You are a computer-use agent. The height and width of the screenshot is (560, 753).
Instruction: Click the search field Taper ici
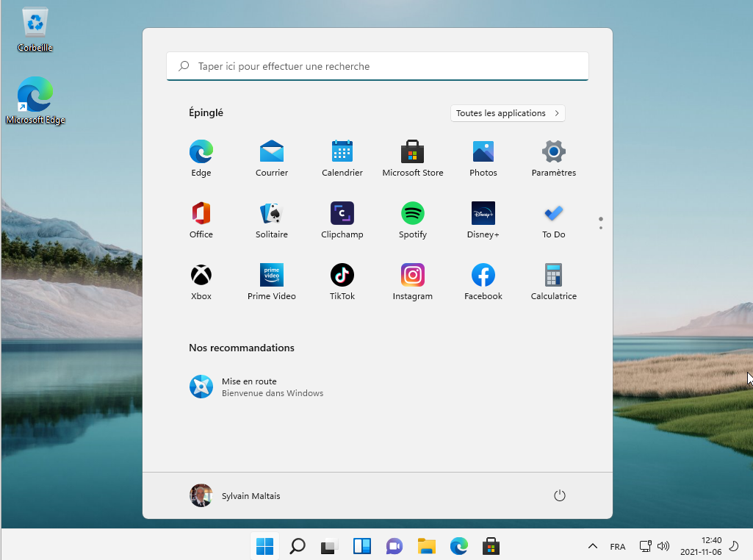point(377,66)
